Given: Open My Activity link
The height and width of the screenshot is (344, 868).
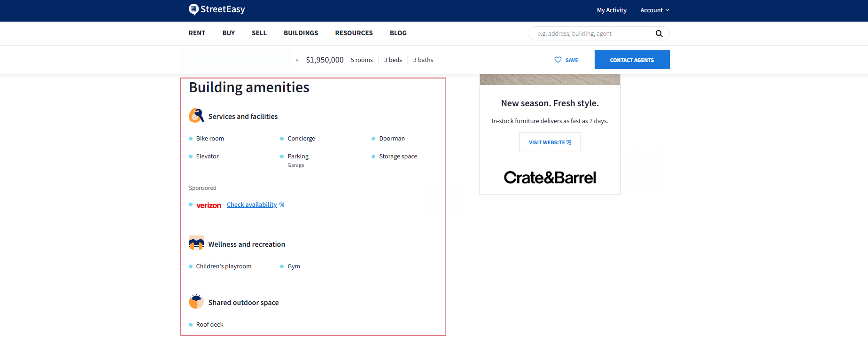Looking at the screenshot, I should [612, 10].
